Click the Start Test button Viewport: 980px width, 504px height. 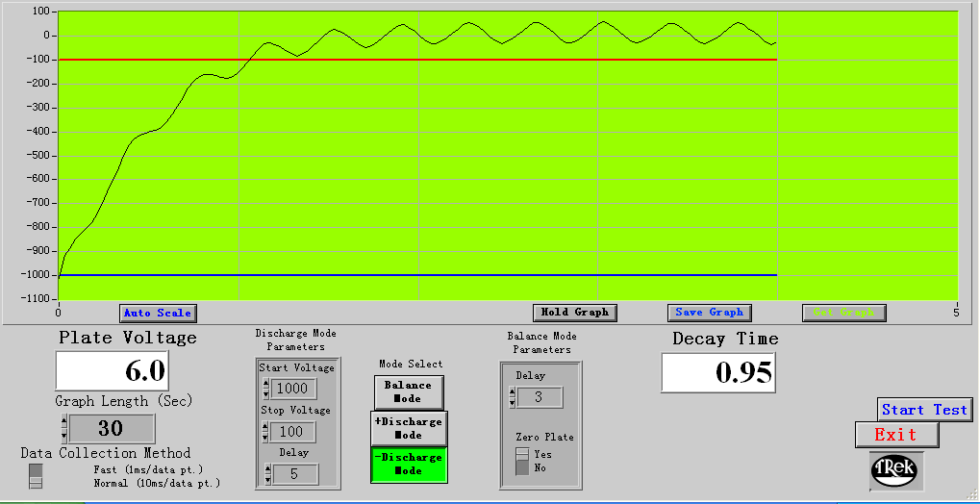(924, 410)
